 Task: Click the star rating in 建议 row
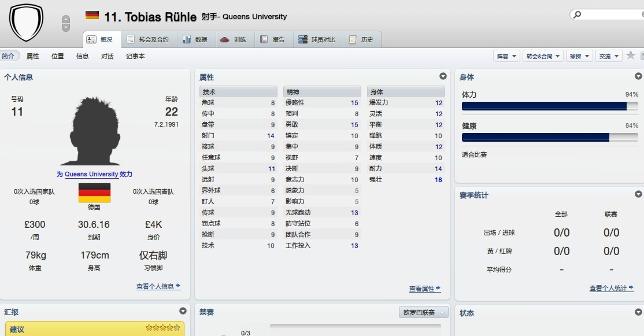pyautogui.click(x=163, y=328)
